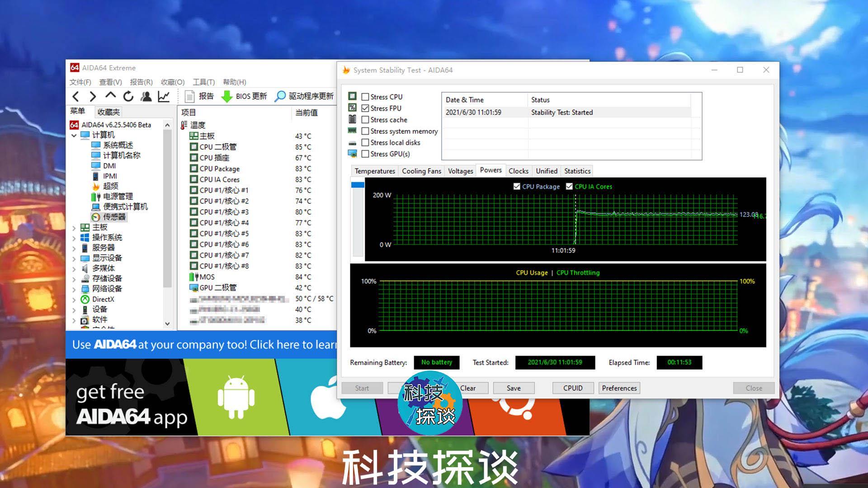Switch to the 收藏夹 favorites tab
The width and height of the screenshot is (868, 488).
pyautogui.click(x=108, y=112)
